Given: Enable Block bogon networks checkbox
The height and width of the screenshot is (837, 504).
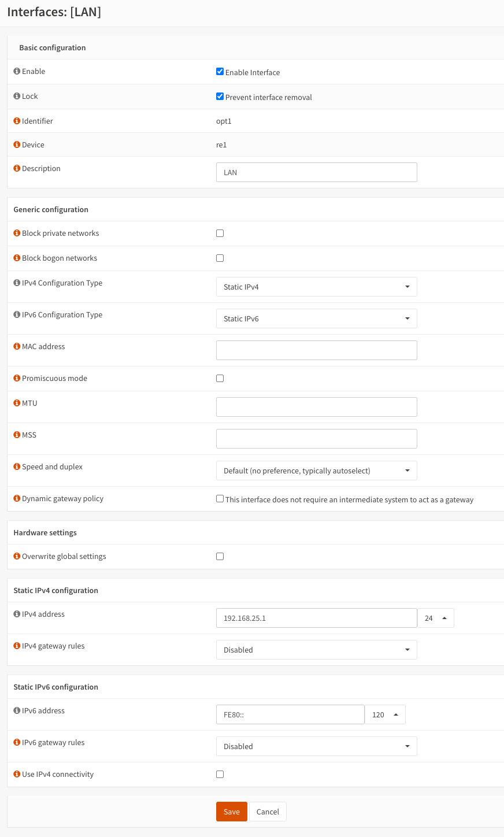Looking at the screenshot, I should [220, 258].
